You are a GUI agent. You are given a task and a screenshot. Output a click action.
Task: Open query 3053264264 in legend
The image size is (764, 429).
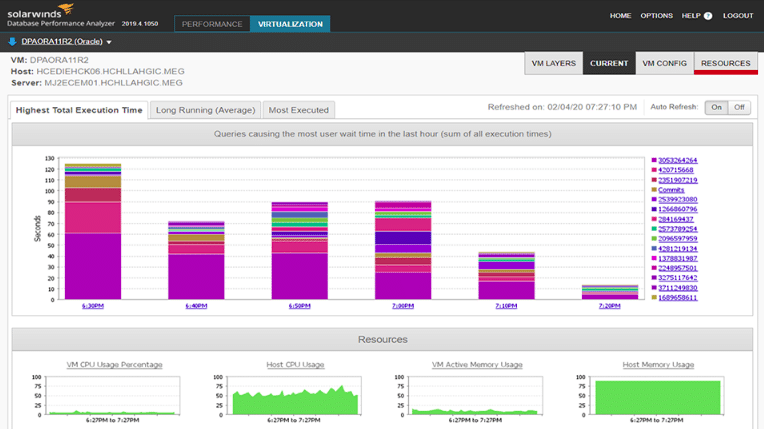pyautogui.click(x=677, y=160)
